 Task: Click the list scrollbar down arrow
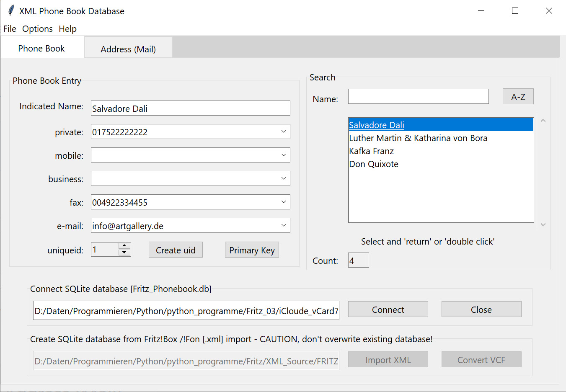tap(543, 224)
